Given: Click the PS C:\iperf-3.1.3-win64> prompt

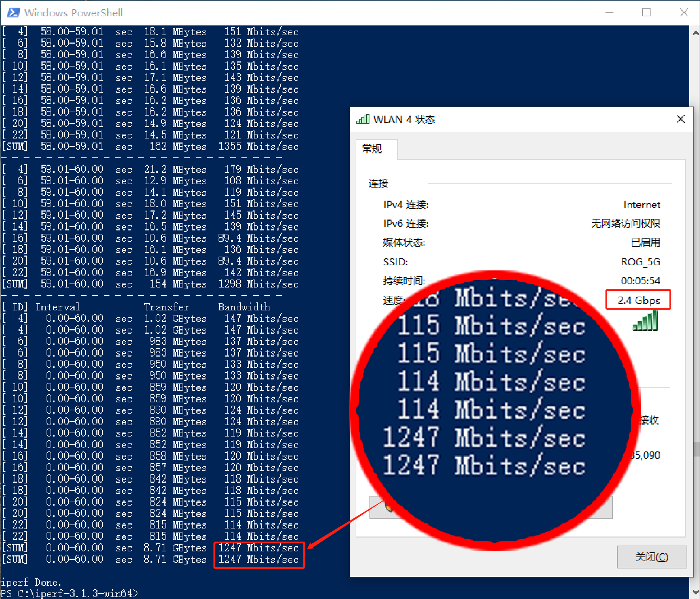Looking at the screenshot, I should (x=69, y=594).
